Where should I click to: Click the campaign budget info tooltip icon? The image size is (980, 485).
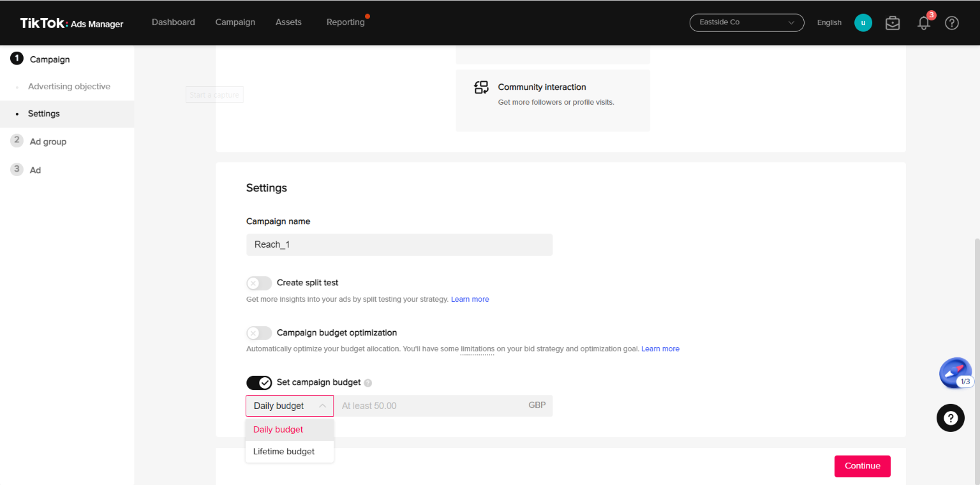pos(367,383)
